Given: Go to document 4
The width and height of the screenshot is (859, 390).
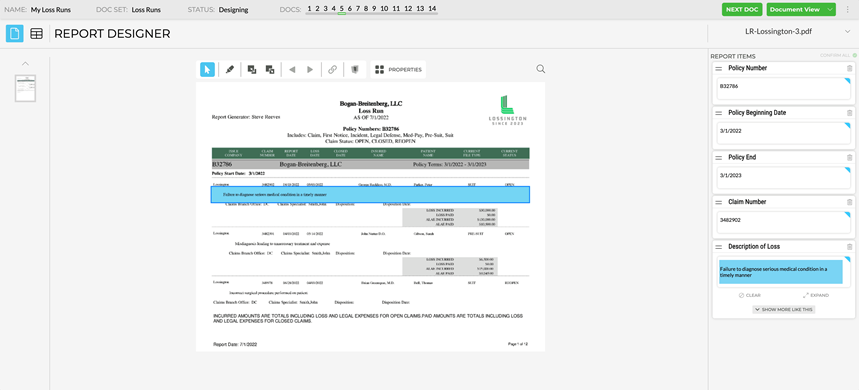Looking at the screenshot, I should (334, 9).
